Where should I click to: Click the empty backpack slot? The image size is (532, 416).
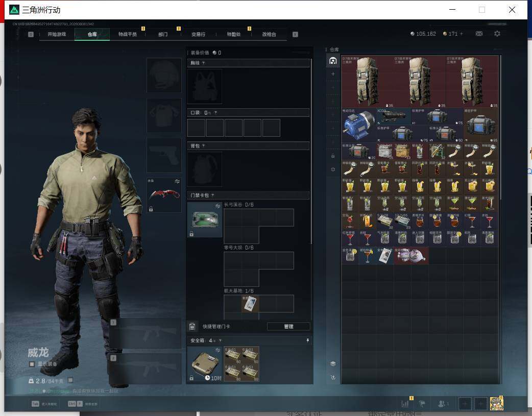205,169
